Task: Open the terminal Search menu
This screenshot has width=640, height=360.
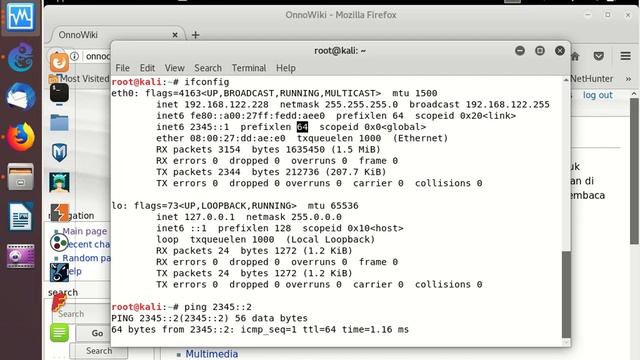Action: pos(208,68)
